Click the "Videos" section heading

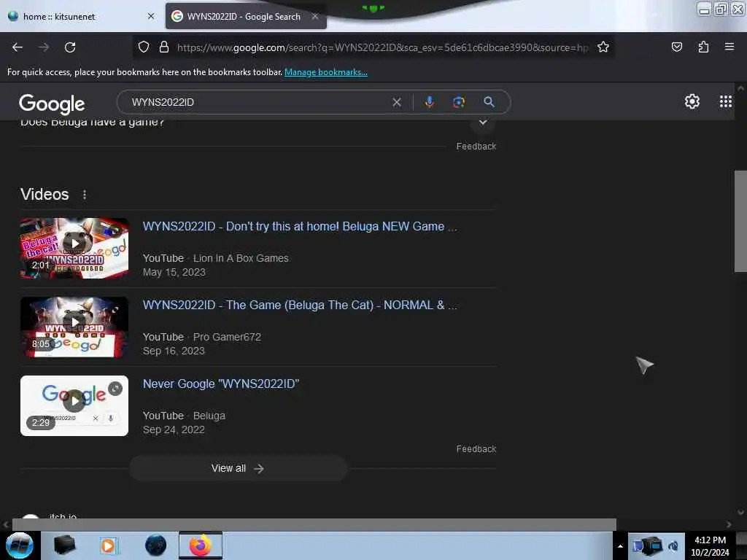[44, 194]
